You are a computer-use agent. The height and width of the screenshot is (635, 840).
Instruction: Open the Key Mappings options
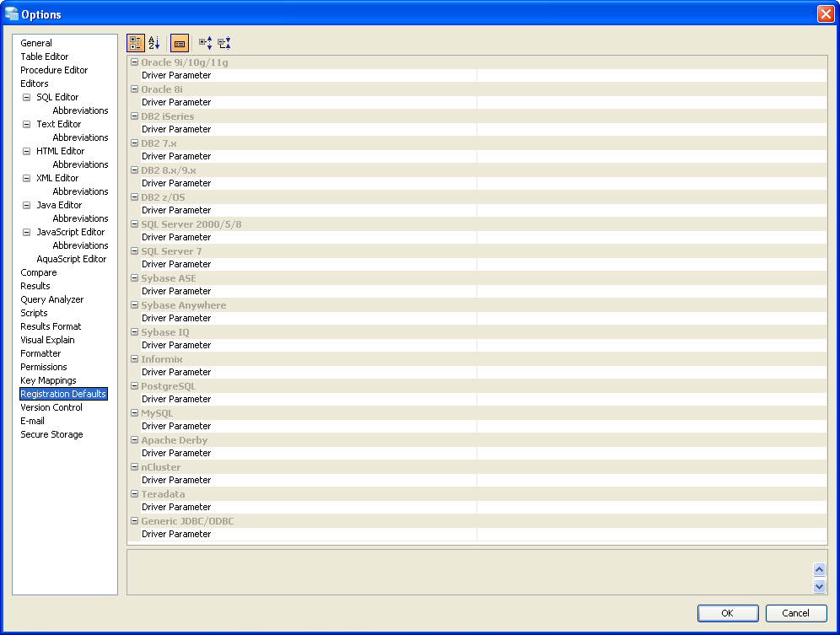(x=48, y=380)
